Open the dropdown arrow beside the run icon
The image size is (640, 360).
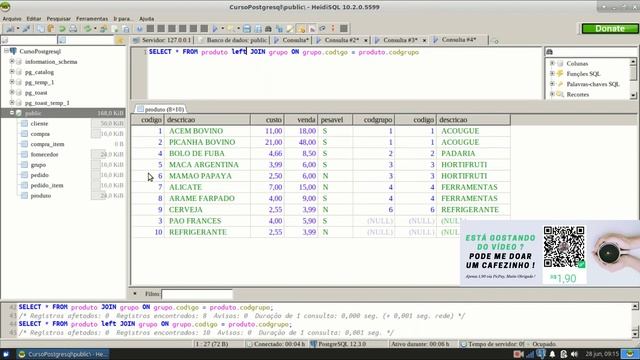[x=222, y=29]
